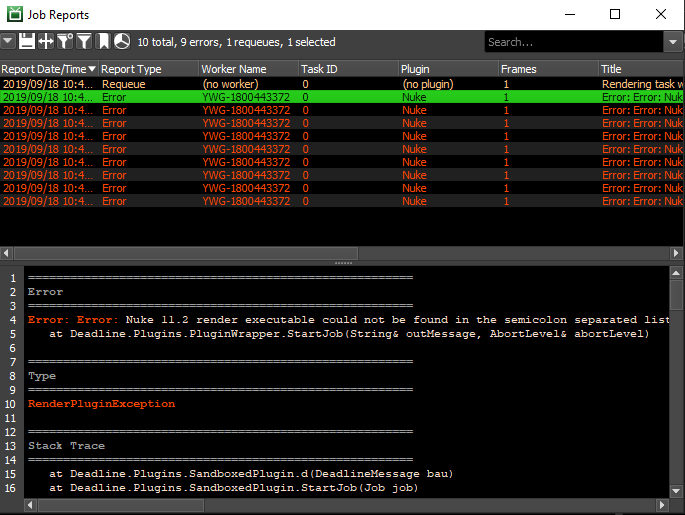
Task: Click the pie chart graph icon
Action: click(x=121, y=42)
